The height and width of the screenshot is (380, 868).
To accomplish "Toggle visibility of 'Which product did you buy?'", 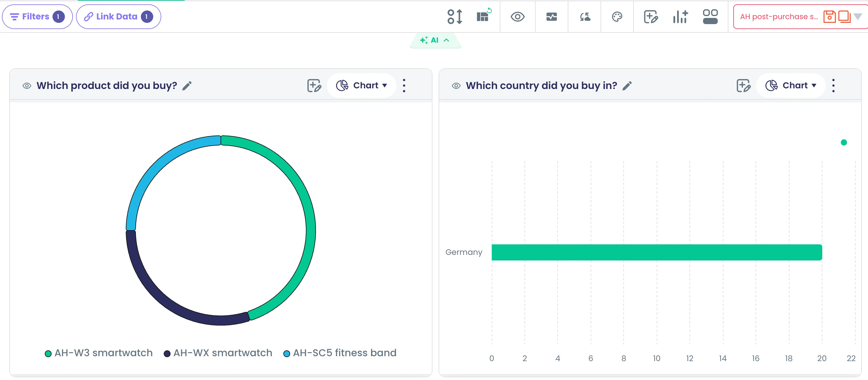I will point(27,86).
